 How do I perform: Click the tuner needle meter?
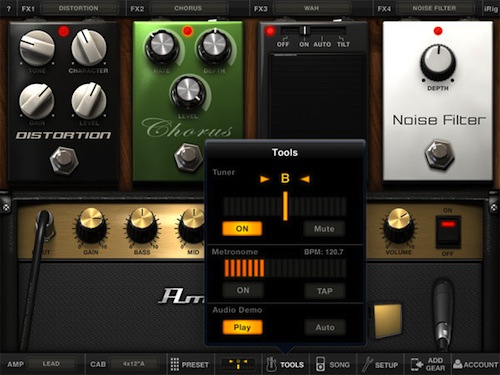(x=285, y=206)
